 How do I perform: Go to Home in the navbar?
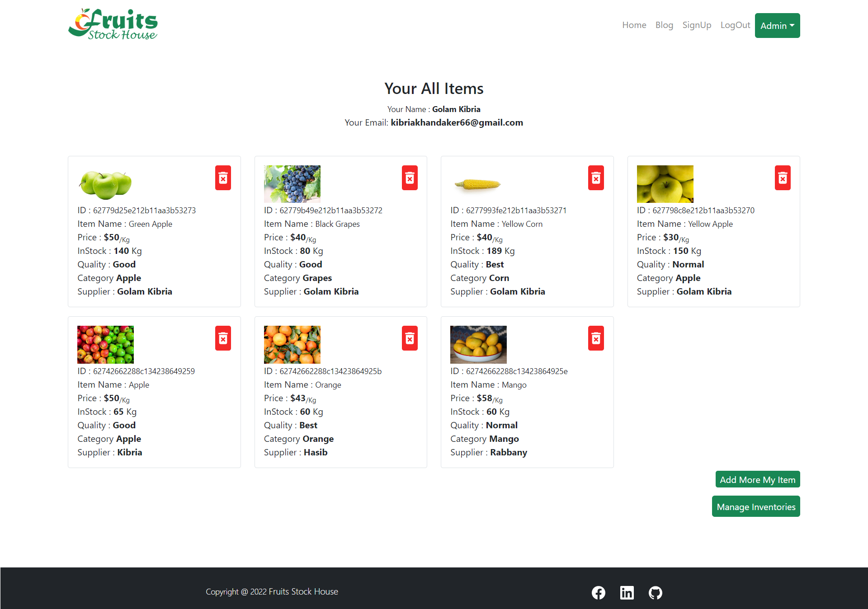(634, 25)
